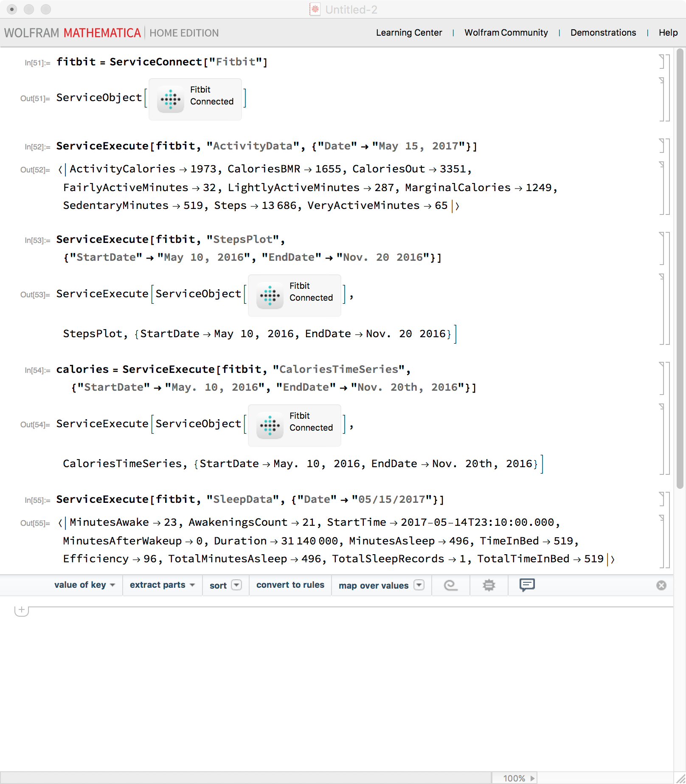Click the vertical scrollbar thumb
Viewport: 686px width, 784px height.
pyautogui.click(x=680, y=268)
